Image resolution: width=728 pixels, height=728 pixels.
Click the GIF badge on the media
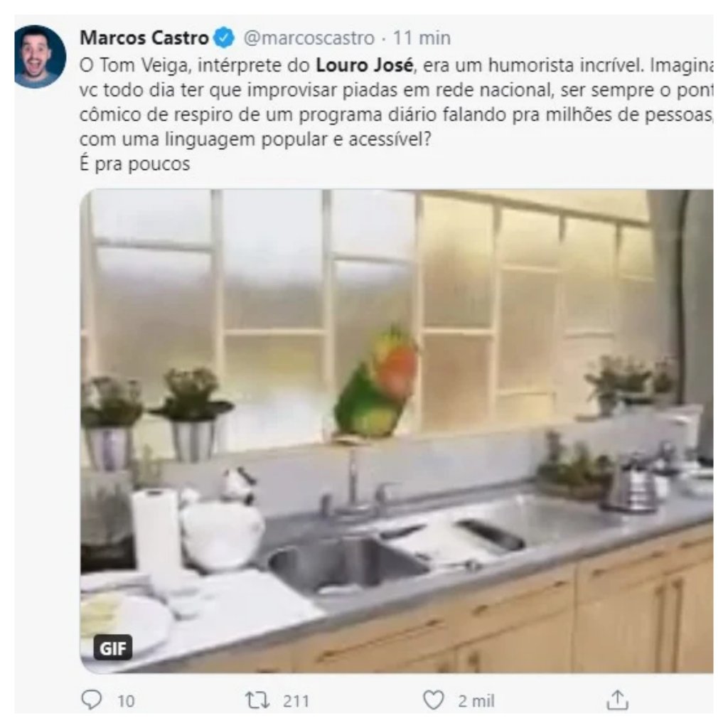tap(113, 648)
